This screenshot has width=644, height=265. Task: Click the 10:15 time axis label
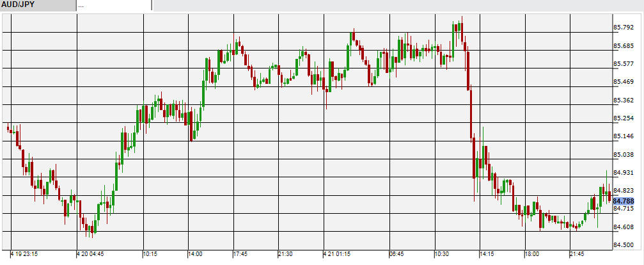click(150, 254)
